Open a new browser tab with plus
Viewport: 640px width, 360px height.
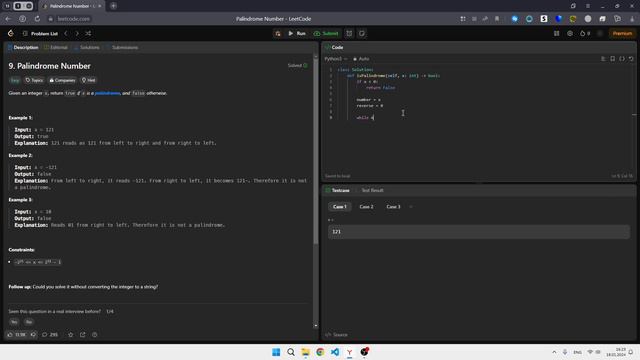pos(113,6)
